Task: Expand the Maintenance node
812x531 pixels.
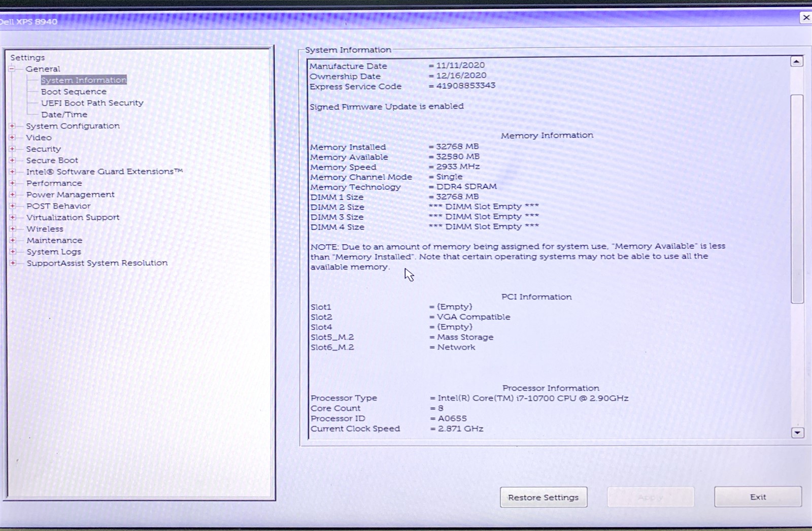Action: [12, 240]
